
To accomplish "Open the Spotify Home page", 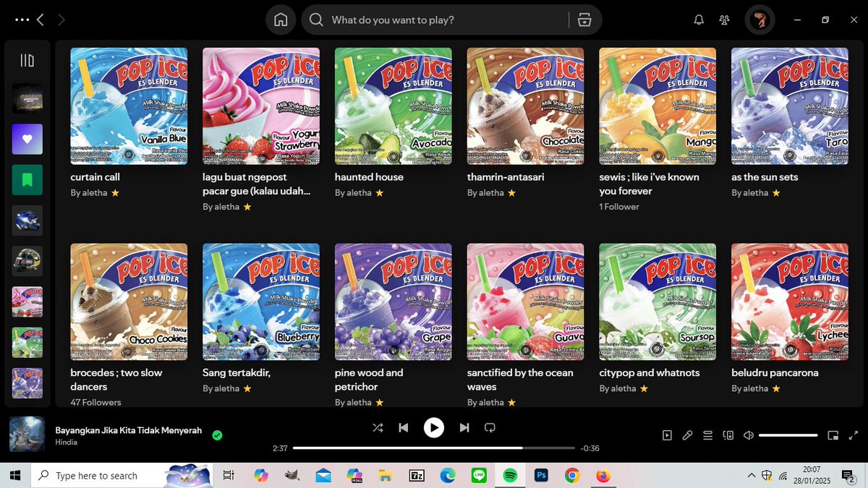I will tap(281, 20).
